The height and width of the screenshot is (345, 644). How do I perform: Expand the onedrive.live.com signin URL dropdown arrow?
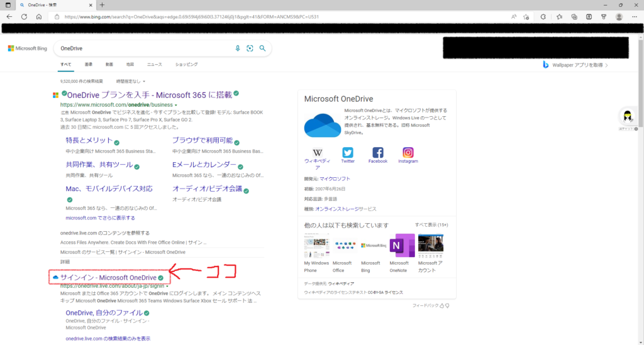coord(167,287)
